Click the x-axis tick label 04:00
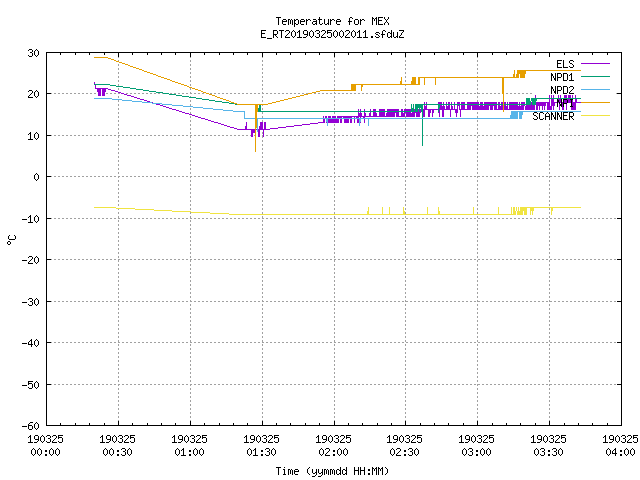Viewport: 640px width, 480px height. point(620,452)
